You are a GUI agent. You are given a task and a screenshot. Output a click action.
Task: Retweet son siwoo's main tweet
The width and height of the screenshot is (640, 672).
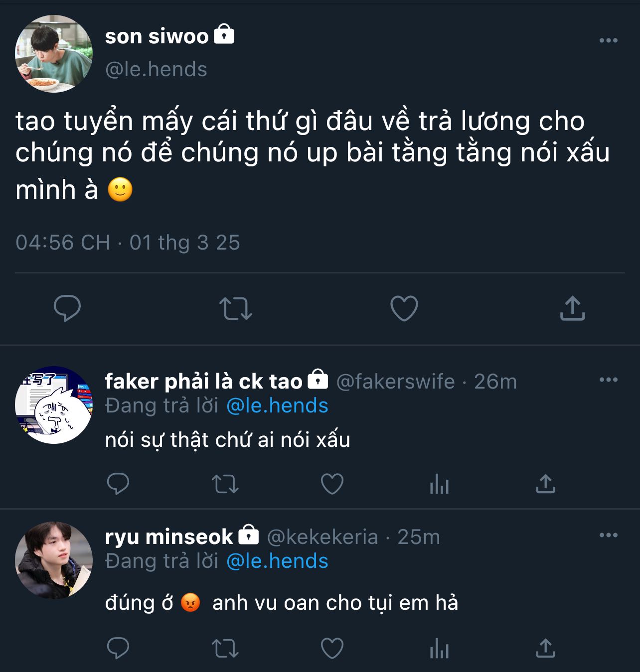[x=236, y=308]
